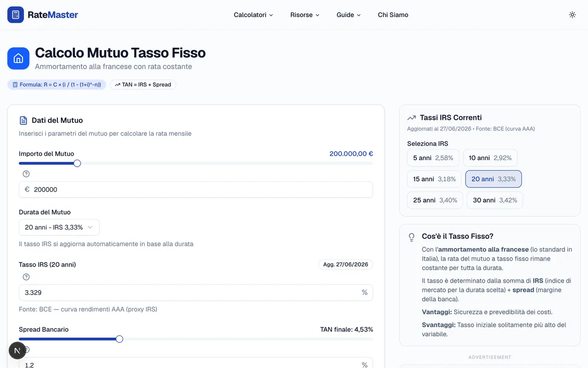This screenshot has width=588, height=368.
Task: Select the 15 anni 3,18% IRS option
Action: click(434, 179)
